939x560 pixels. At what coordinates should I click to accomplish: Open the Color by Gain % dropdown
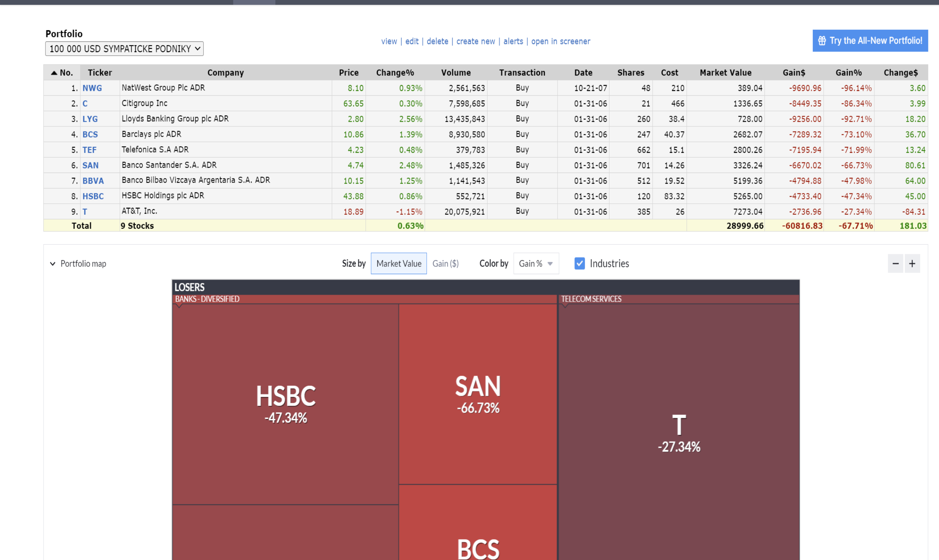(x=536, y=264)
